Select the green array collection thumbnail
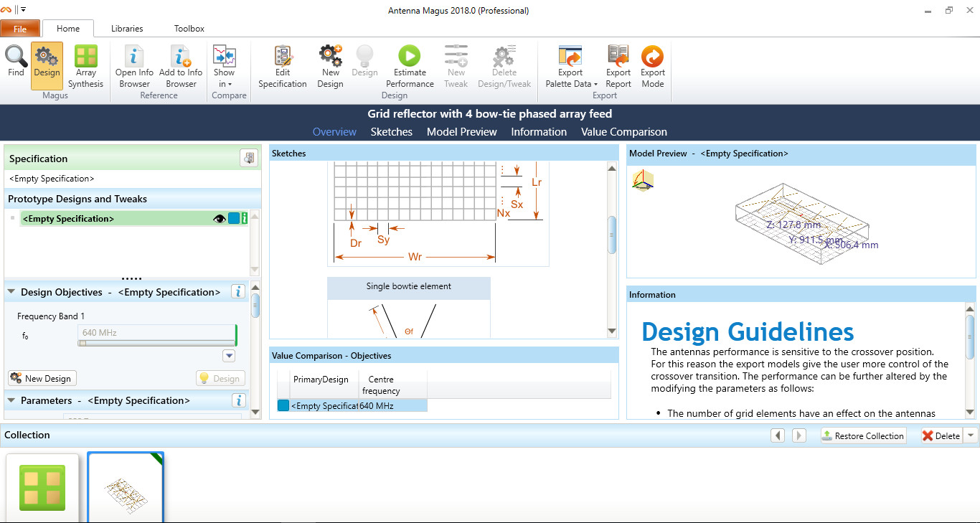This screenshot has height=523, width=980. [42, 488]
